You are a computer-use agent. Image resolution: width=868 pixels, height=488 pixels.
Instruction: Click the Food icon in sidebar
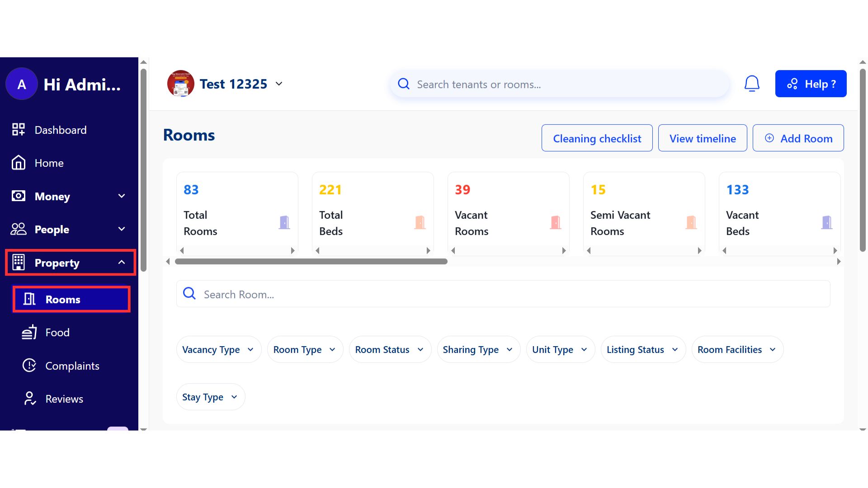29,332
